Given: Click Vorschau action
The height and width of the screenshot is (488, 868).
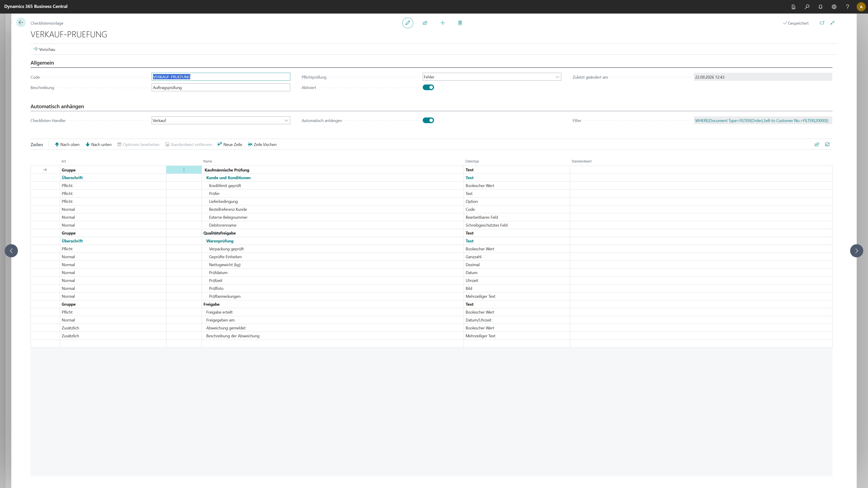Looking at the screenshot, I should pyautogui.click(x=45, y=49).
